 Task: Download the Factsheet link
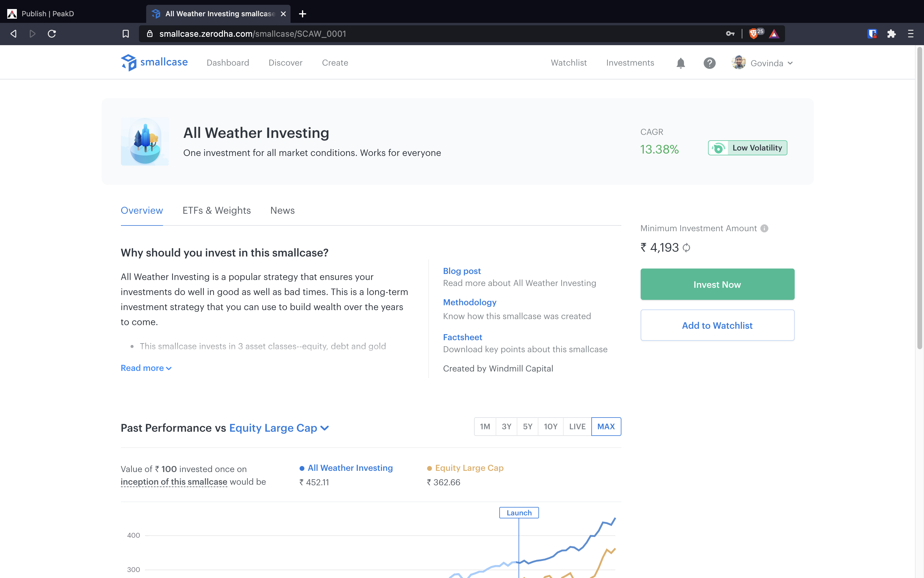[462, 337]
